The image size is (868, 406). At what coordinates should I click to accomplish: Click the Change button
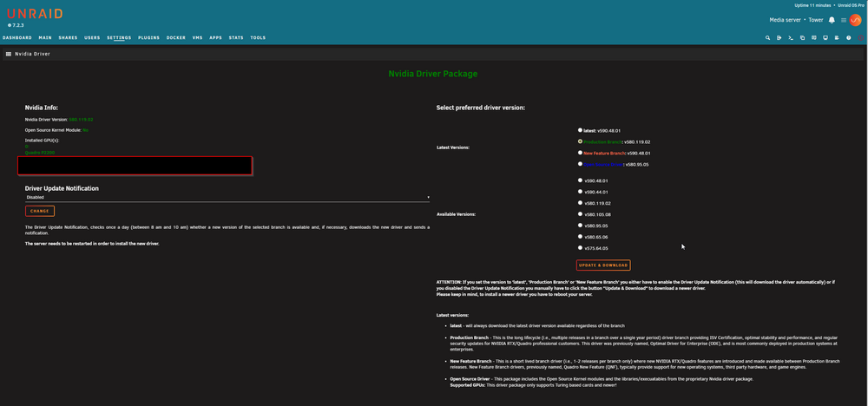pyautogui.click(x=40, y=212)
